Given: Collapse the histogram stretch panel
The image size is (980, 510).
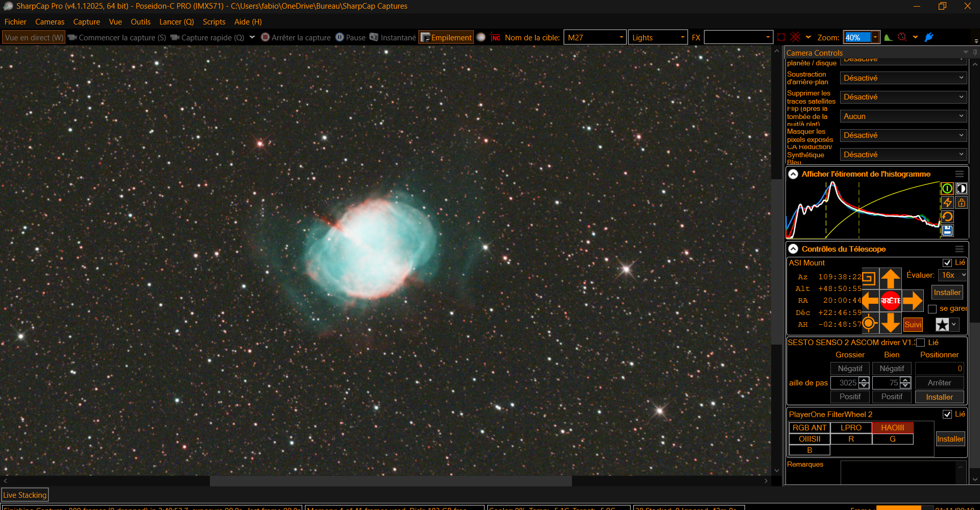Looking at the screenshot, I should [793, 174].
